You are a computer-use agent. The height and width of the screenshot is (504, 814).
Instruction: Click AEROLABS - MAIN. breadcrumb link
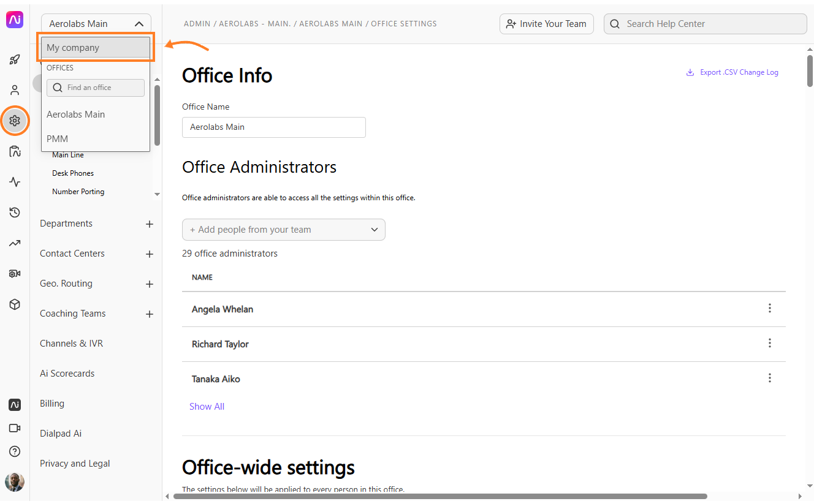[256, 24]
